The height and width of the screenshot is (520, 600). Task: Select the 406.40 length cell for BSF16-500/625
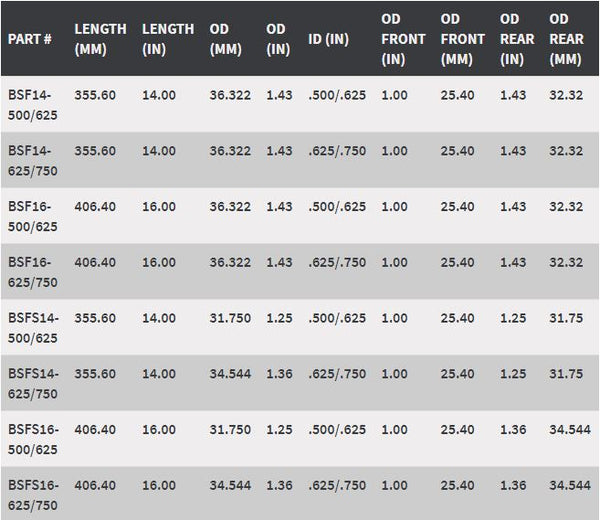pyautogui.click(x=95, y=206)
